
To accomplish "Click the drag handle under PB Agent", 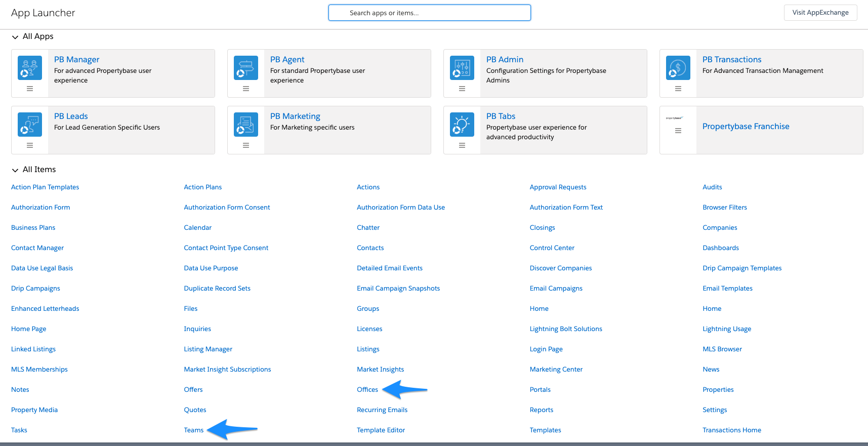I will coord(246,89).
